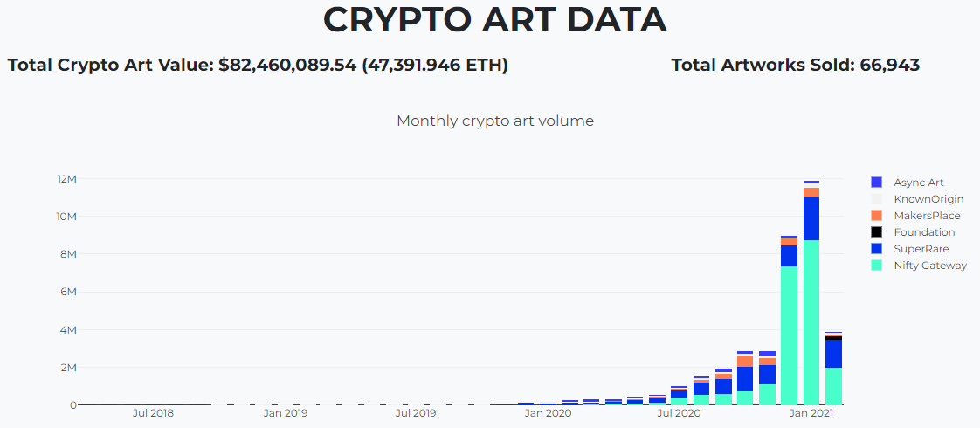This screenshot has width=980, height=428.
Task: Toggle the Async Art legend color swatch
Action: [x=876, y=183]
